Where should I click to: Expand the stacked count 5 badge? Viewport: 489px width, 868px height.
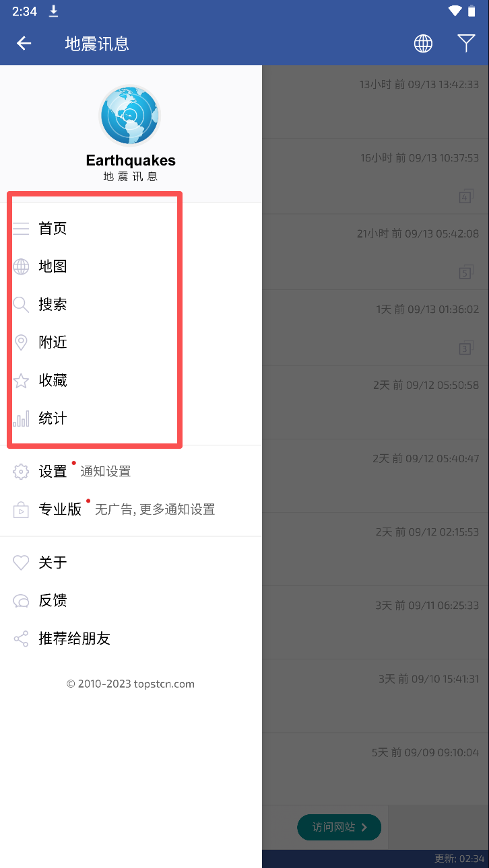point(466,273)
